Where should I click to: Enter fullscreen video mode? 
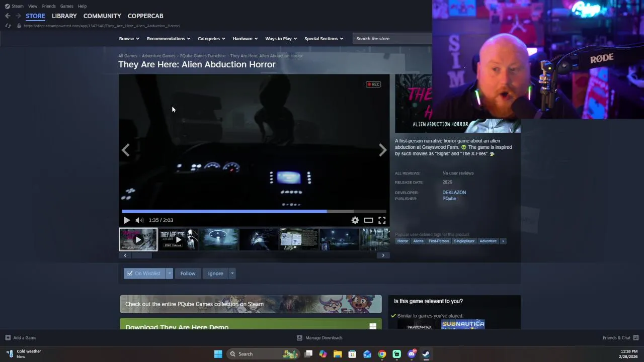click(382, 220)
